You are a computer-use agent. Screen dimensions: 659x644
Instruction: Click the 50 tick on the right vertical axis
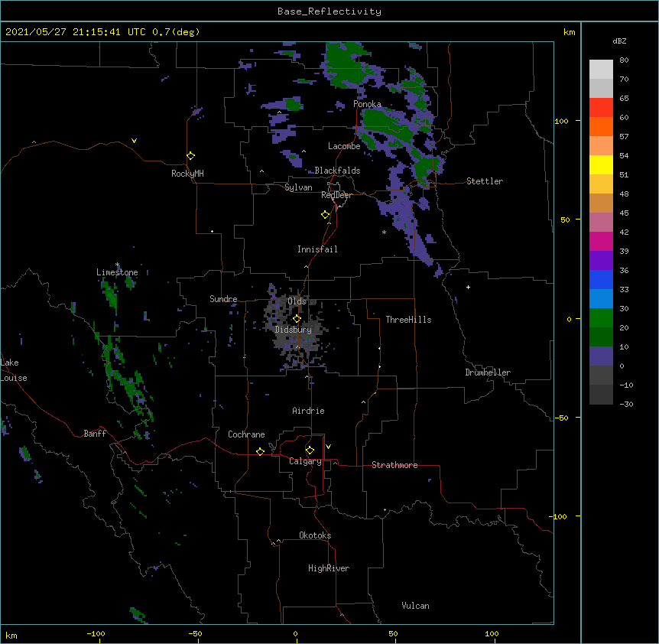(x=565, y=220)
